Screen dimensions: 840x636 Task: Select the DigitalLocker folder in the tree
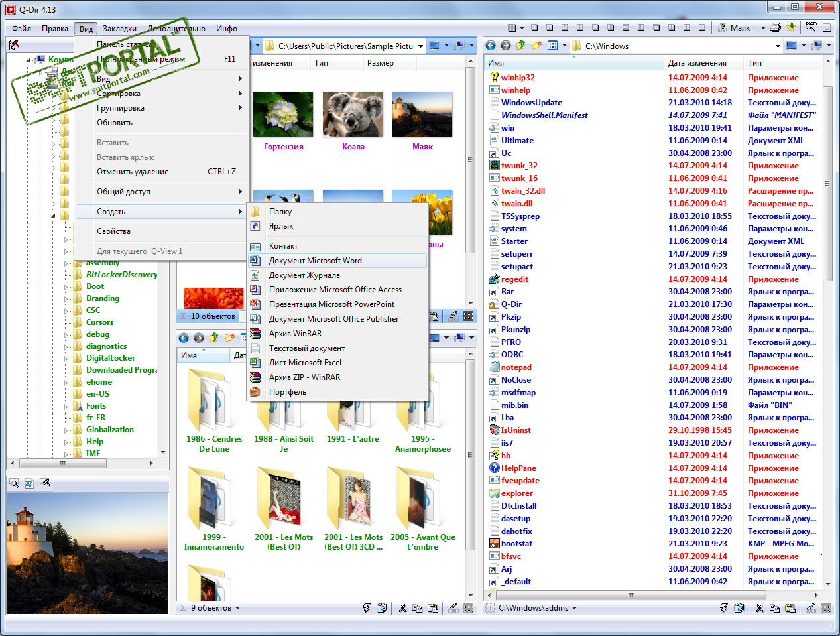click(110, 358)
